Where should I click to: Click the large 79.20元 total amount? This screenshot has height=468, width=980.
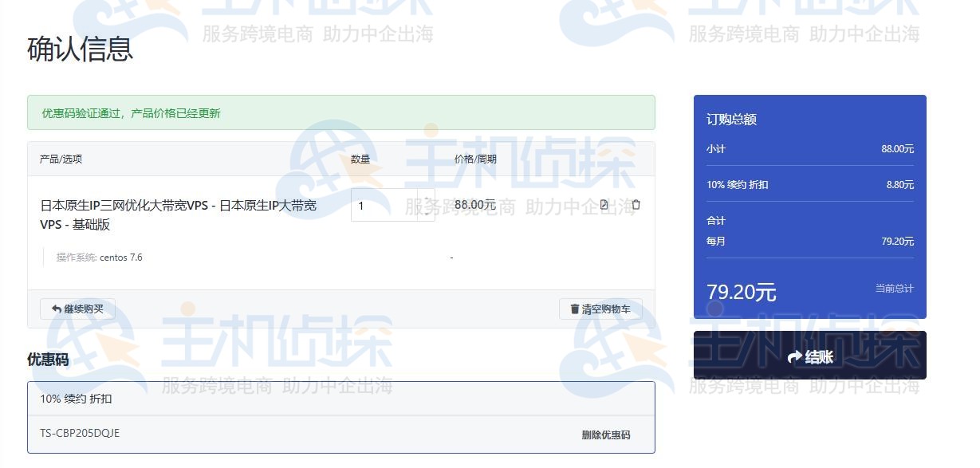point(741,292)
